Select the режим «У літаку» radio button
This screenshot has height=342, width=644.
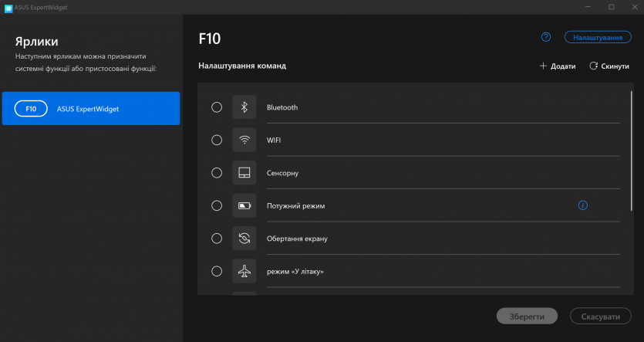pyautogui.click(x=217, y=272)
